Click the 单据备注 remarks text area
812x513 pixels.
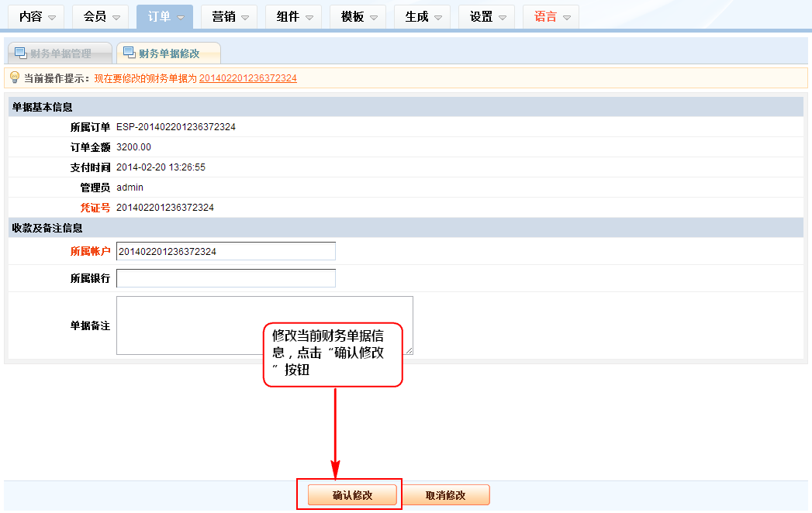tap(264, 325)
